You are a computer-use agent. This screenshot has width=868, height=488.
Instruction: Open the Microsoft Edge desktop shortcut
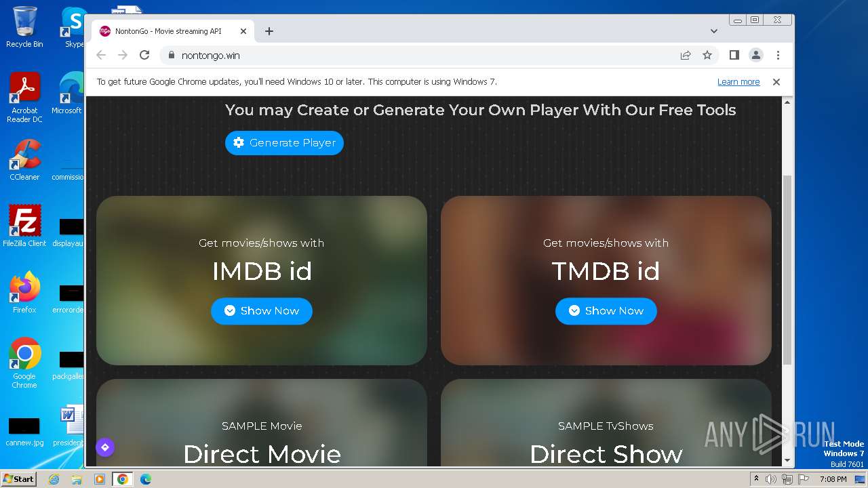pyautogui.click(x=68, y=94)
